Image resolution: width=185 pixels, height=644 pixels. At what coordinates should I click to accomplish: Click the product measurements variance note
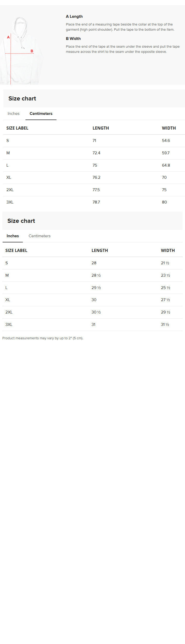[43, 338]
